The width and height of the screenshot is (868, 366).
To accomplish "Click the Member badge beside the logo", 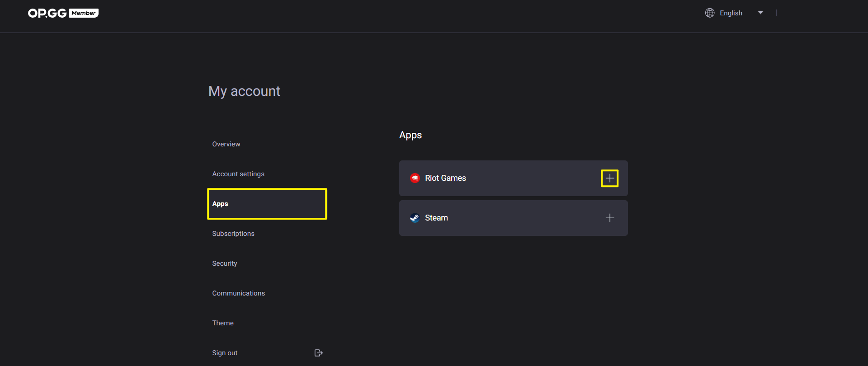I will [84, 13].
